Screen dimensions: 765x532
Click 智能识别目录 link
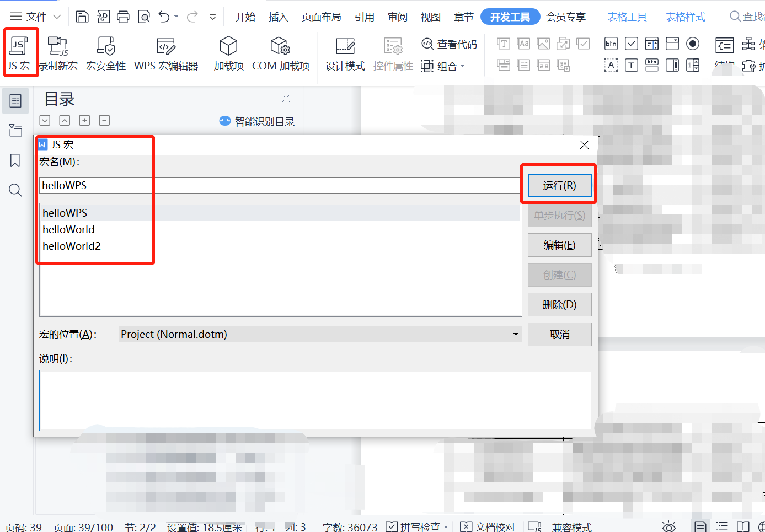tap(257, 121)
